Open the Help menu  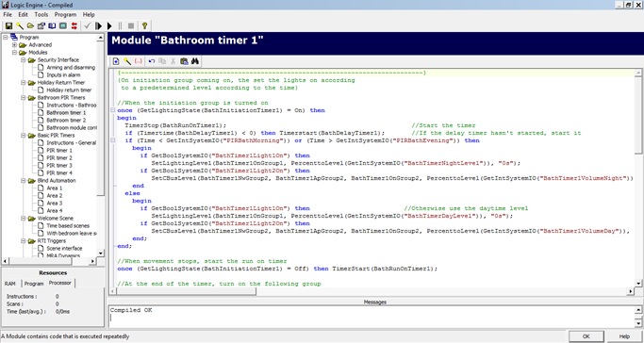click(89, 14)
